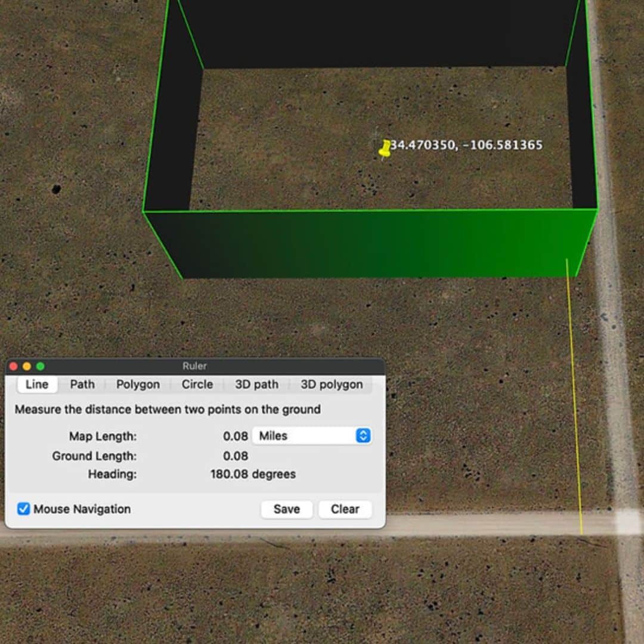The width and height of the screenshot is (644, 644).
Task: Zoom the Ruler window with green button
Action: [x=41, y=366]
